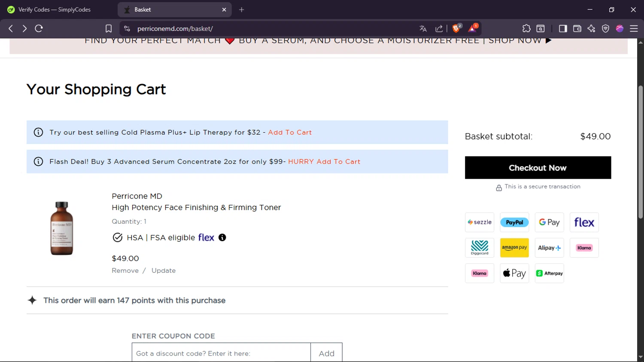
Task: Click the translate page icon
Action: [x=423, y=28]
